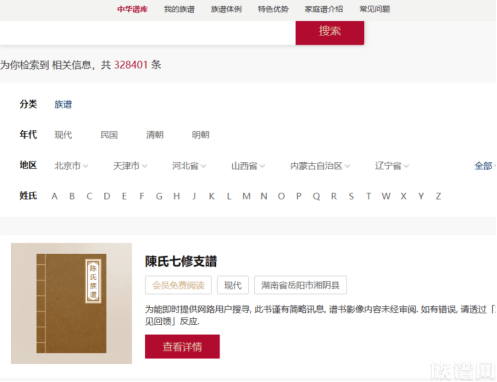Filter surnames by letter L
497x382 pixels.
229,196
